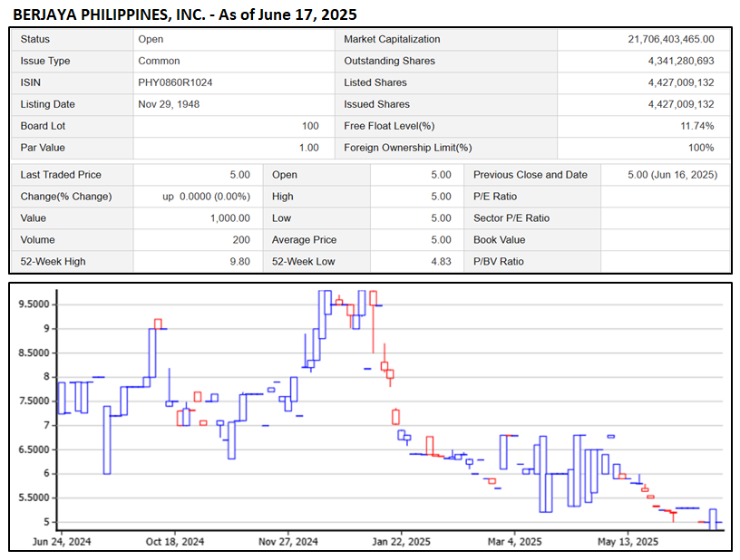Select the 'Average Price' label
The height and width of the screenshot is (560, 740).
pyautogui.click(x=304, y=240)
